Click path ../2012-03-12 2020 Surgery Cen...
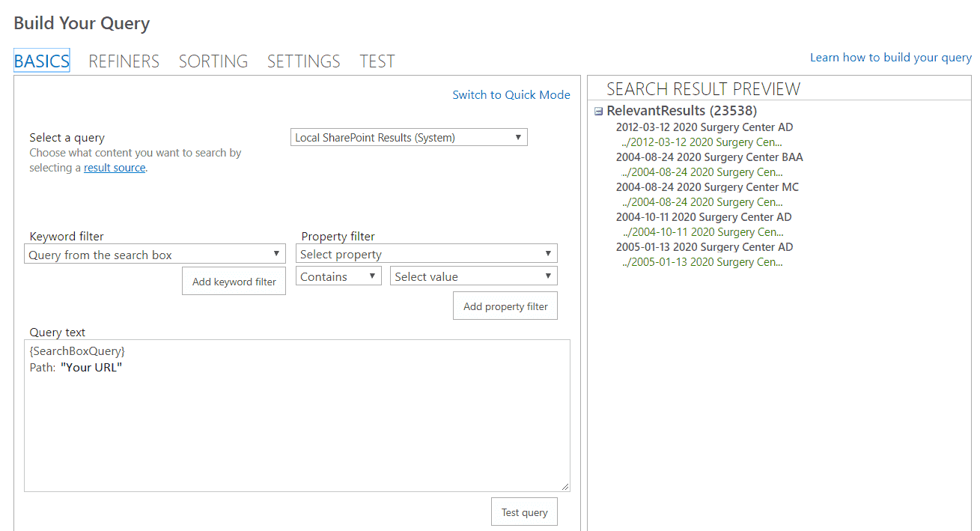Image resolution: width=980 pixels, height=531 pixels. pyautogui.click(x=702, y=142)
